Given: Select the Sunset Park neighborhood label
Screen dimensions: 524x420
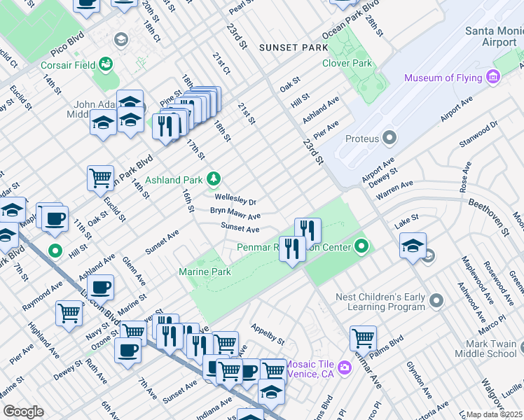Looking at the screenshot, I should pyautogui.click(x=294, y=48).
